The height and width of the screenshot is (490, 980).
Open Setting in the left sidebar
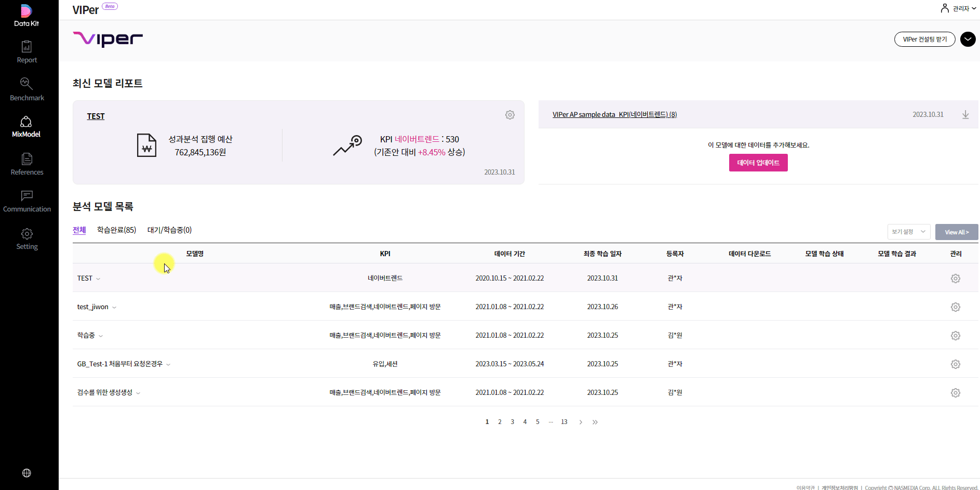27,239
